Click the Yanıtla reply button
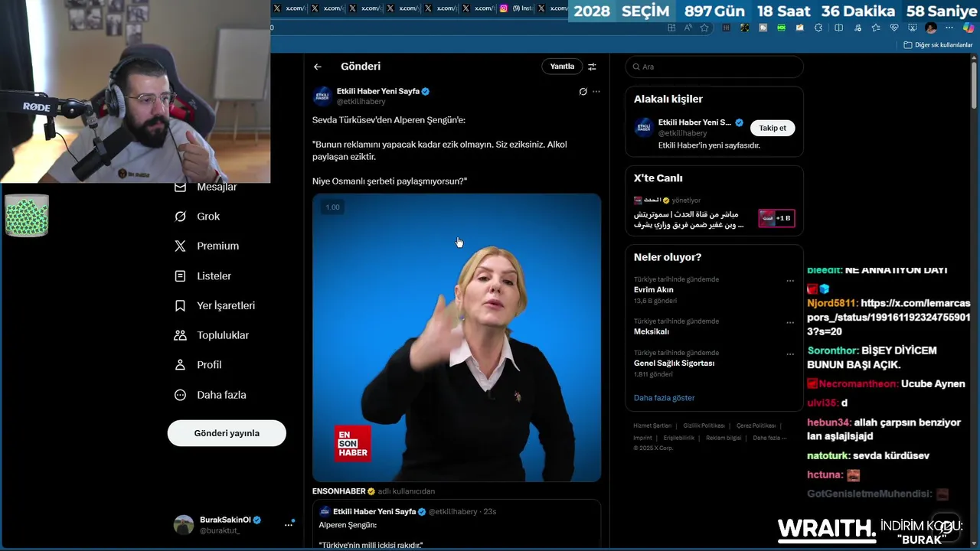This screenshot has width=980, height=551. click(x=562, y=67)
